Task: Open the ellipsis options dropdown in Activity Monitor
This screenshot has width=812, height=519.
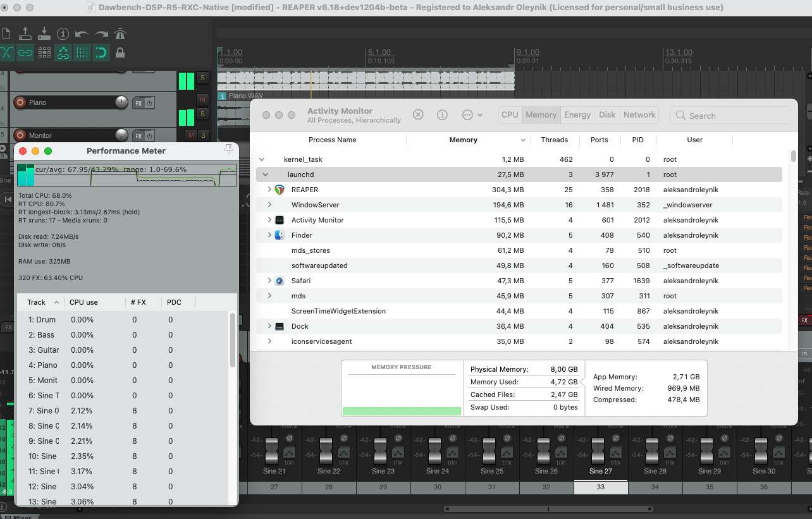Action: point(472,115)
